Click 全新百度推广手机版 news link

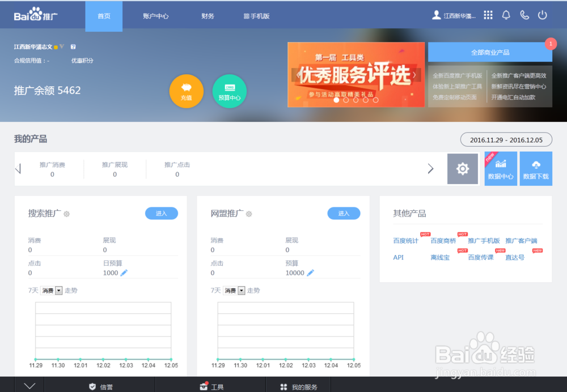(x=458, y=75)
